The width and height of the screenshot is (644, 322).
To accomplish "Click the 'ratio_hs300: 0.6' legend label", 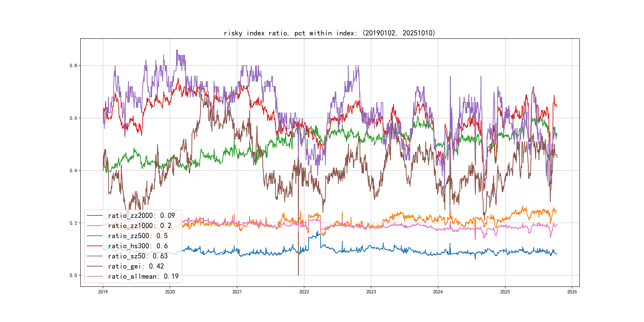I will [x=138, y=246].
